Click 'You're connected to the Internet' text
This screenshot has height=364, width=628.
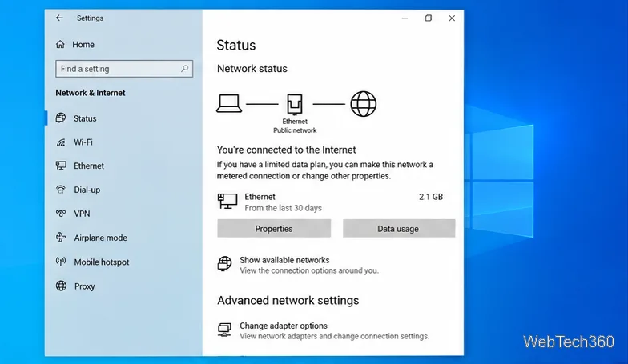[x=287, y=150]
